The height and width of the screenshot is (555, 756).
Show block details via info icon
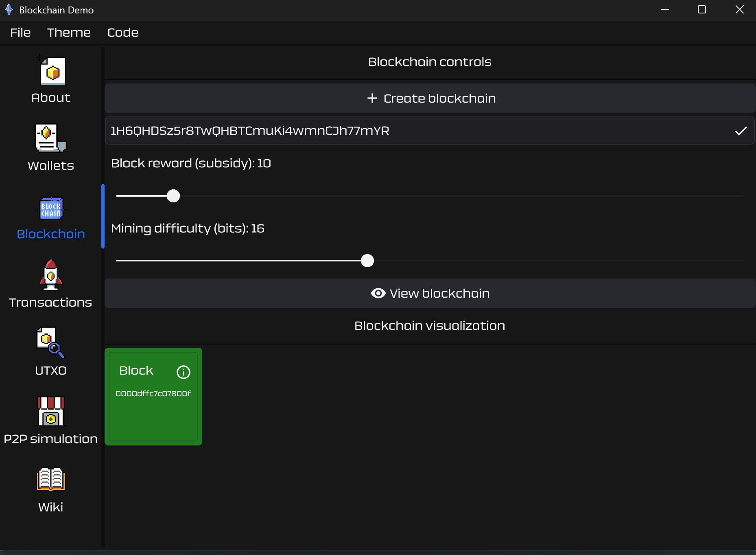[x=184, y=372]
